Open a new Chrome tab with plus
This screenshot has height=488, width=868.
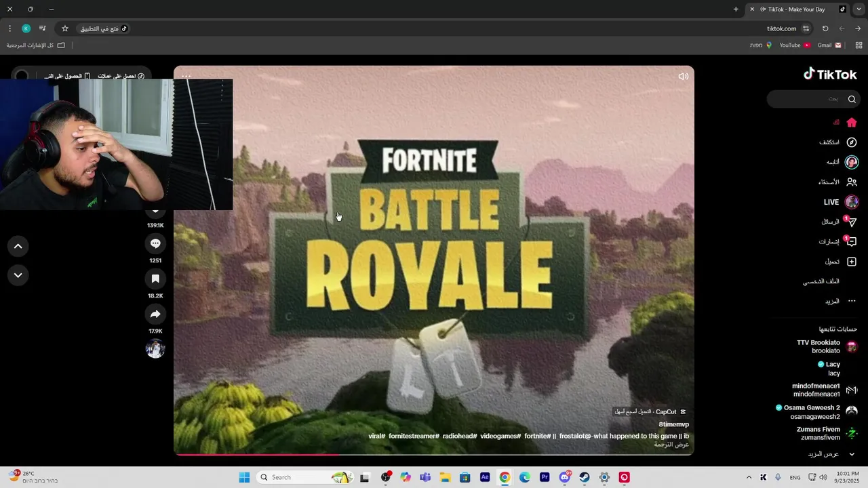click(736, 9)
